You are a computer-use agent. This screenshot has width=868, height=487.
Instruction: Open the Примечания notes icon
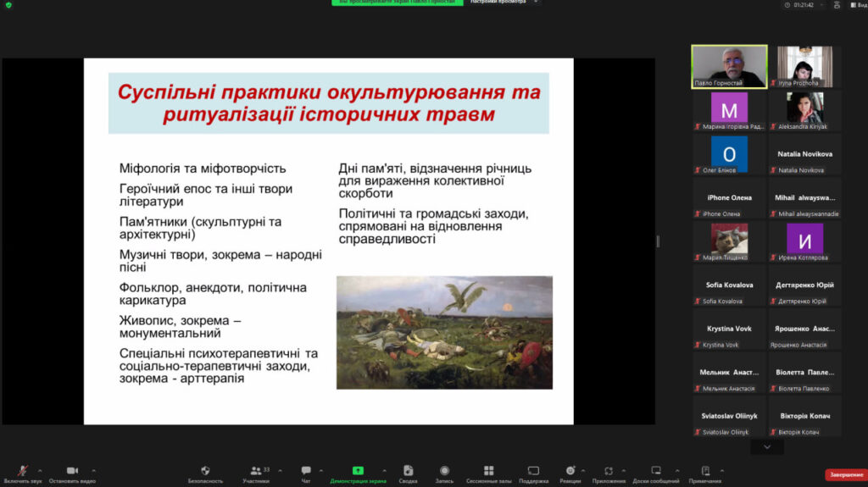704,471
